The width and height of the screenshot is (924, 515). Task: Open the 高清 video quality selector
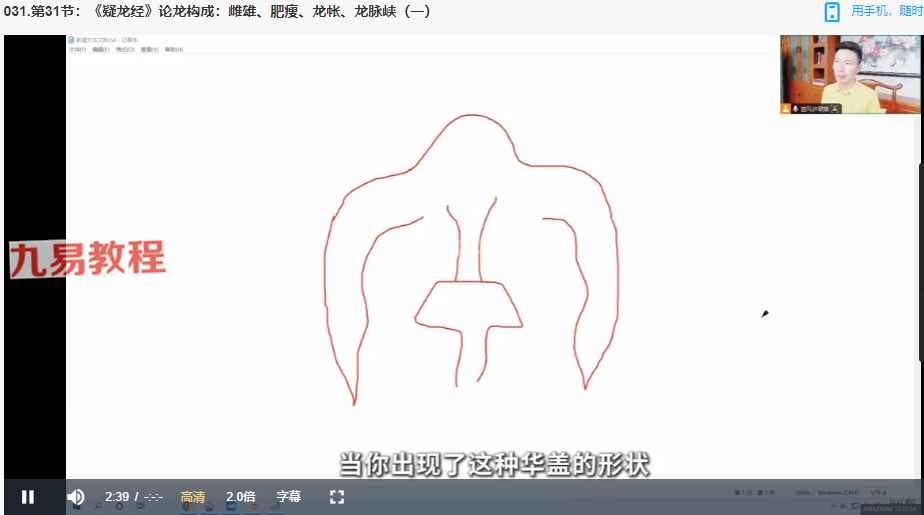coord(193,497)
